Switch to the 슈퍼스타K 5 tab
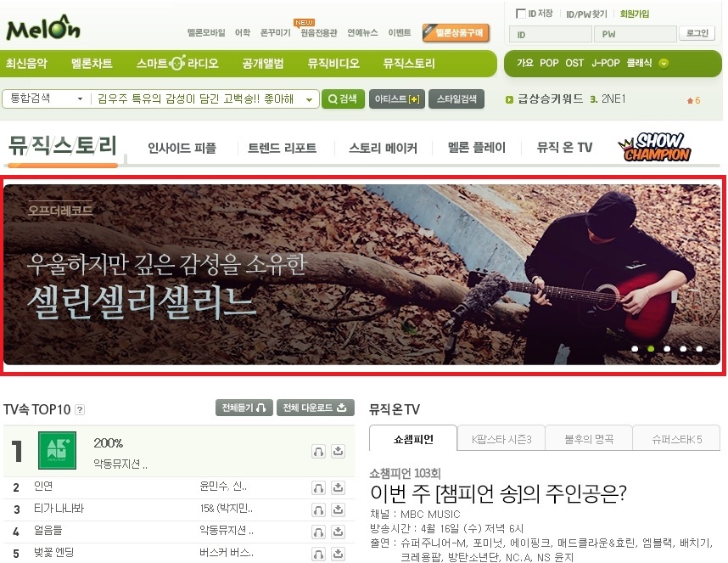The width and height of the screenshot is (728, 563). coord(676,439)
